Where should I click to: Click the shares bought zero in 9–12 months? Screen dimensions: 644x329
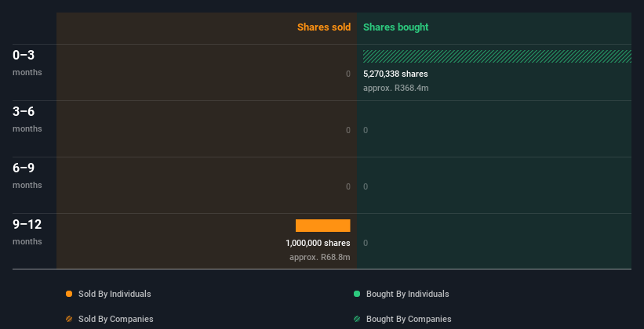tap(366, 243)
